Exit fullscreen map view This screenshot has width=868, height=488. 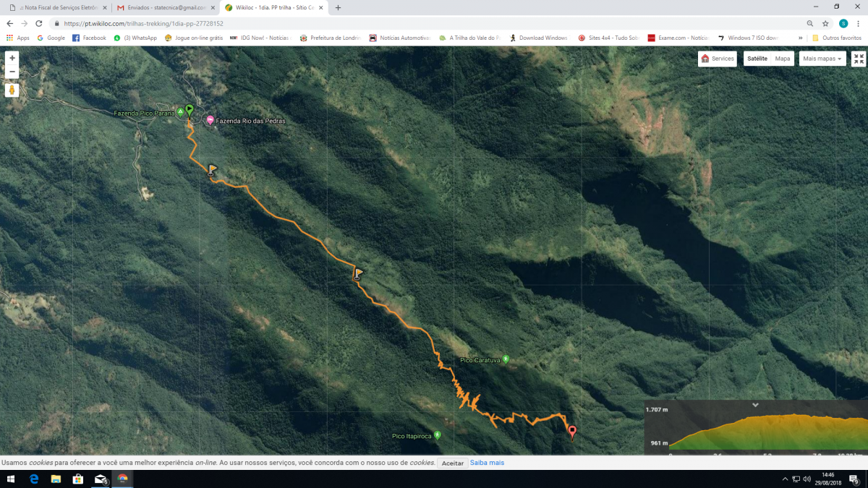(859, 59)
